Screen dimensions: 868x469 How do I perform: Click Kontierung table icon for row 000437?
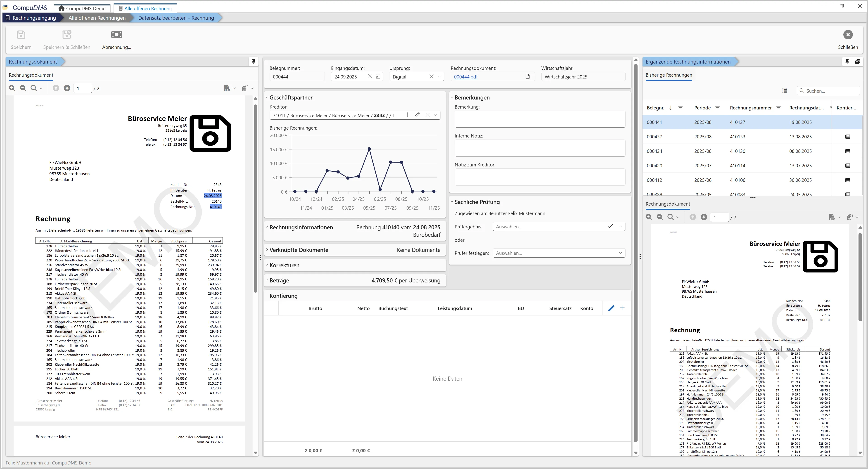(847, 137)
